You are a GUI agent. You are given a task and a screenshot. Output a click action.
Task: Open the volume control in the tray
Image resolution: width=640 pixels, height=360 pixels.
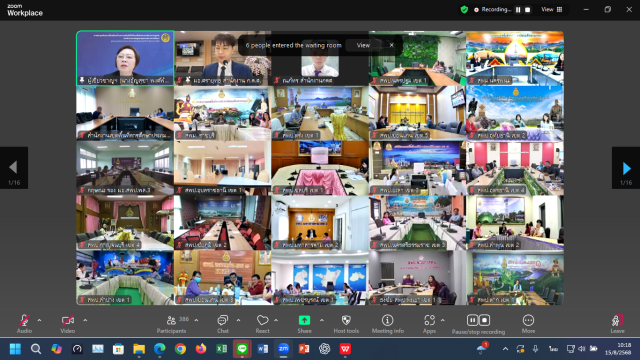click(x=582, y=349)
